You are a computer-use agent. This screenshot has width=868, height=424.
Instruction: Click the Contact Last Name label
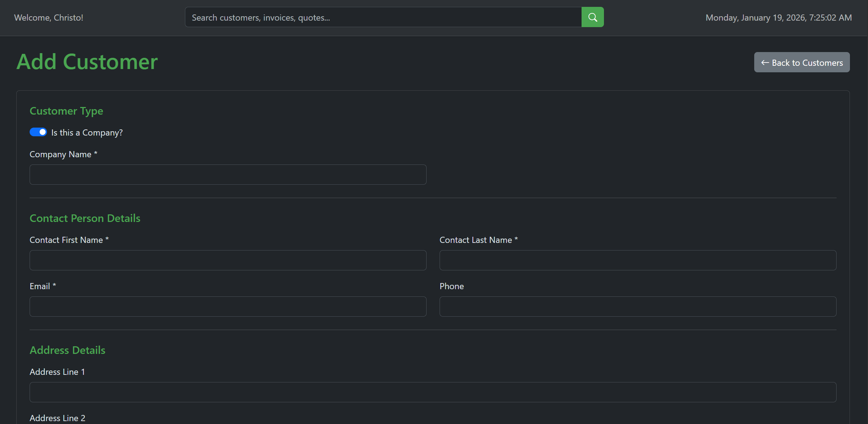click(x=478, y=240)
